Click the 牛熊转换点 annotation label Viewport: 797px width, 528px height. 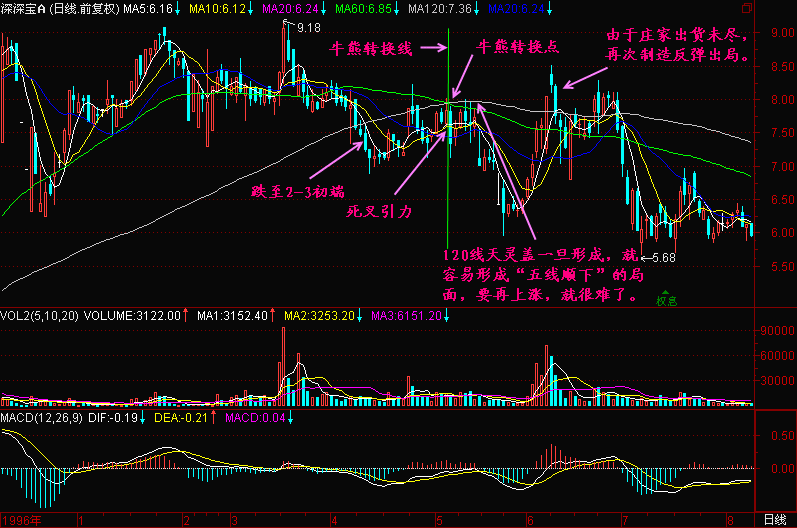(x=514, y=46)
